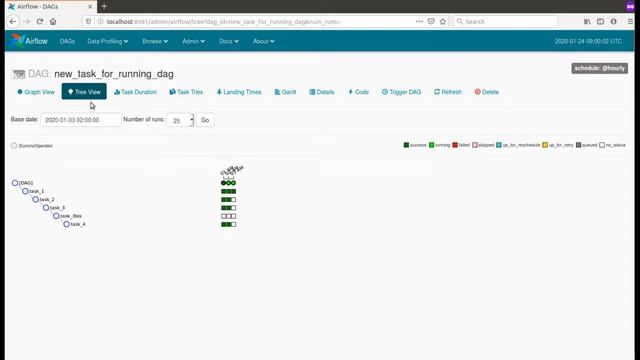Click the circular arrows Refresh icon
The image size is (640, 360).
pyautogui.click(x=437, y=92)
